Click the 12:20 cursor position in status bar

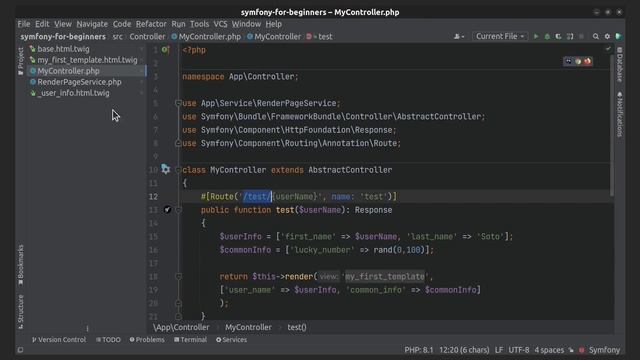[464, 350]
